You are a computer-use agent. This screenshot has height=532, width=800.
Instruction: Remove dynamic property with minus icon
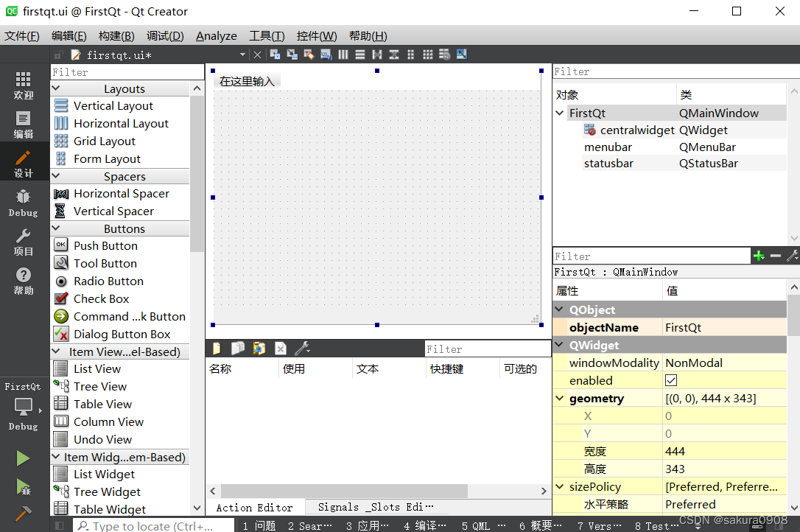[776, 256]
